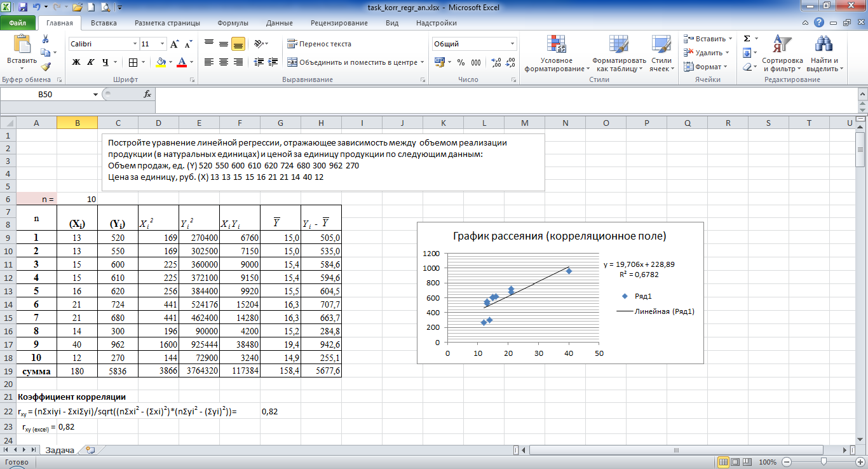
Task: Open Вставить cells dropdown
Action: (x=707, y=39)
